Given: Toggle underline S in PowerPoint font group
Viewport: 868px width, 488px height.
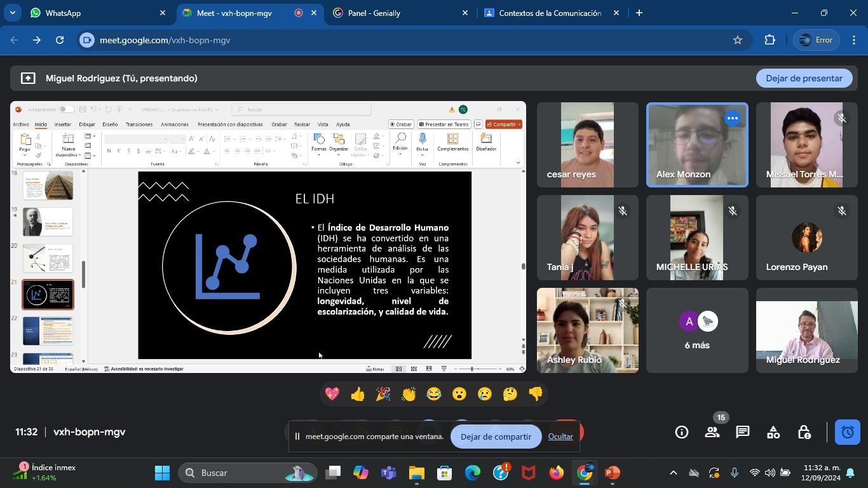Looking at the screenshot, I should (x=128, y=151).
